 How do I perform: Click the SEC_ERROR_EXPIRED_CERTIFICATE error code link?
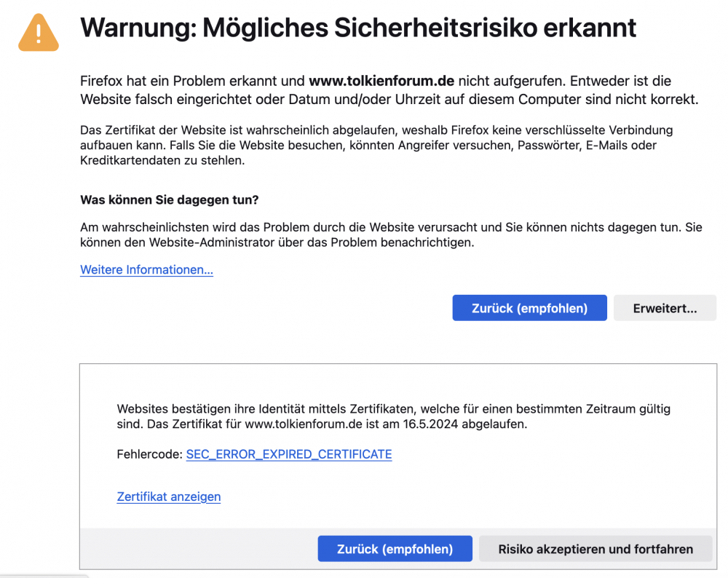coord(289,454)
